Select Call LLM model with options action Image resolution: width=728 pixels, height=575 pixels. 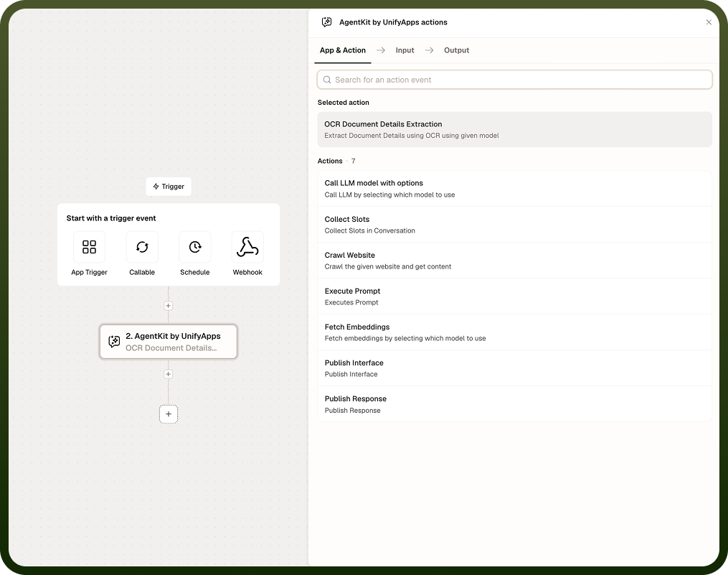[514, 189]
